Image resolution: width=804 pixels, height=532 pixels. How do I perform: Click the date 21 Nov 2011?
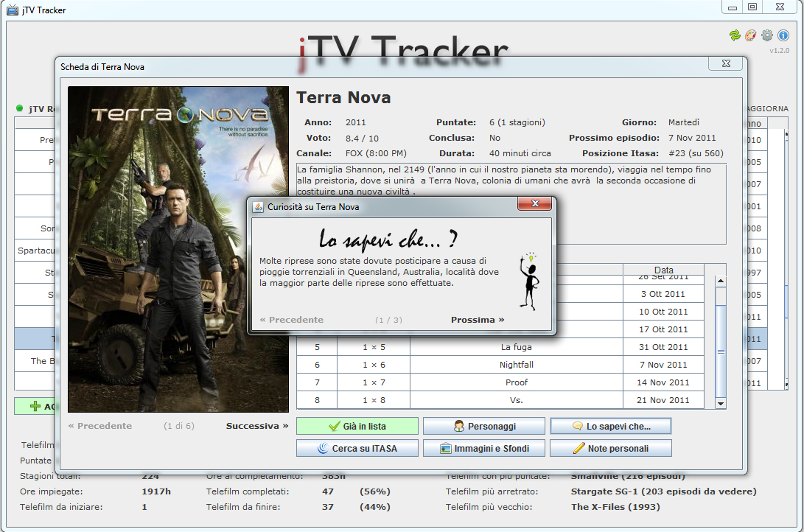pyautogui.click(x=663, y=400)
